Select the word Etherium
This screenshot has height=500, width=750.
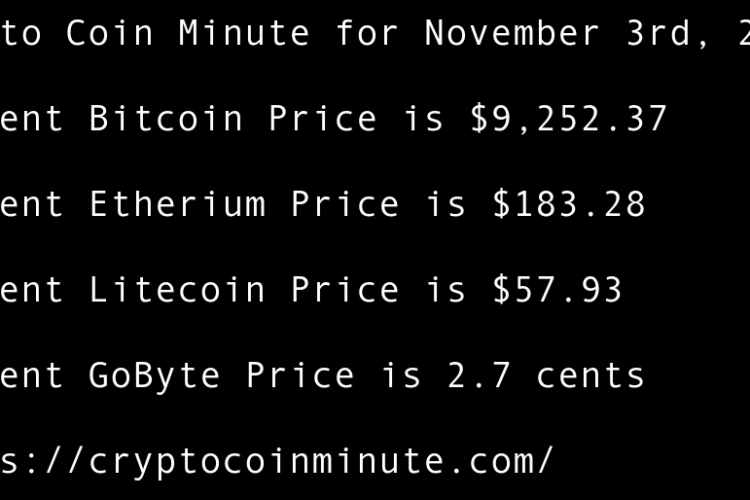pyautogui.click(x=177, y=205)
